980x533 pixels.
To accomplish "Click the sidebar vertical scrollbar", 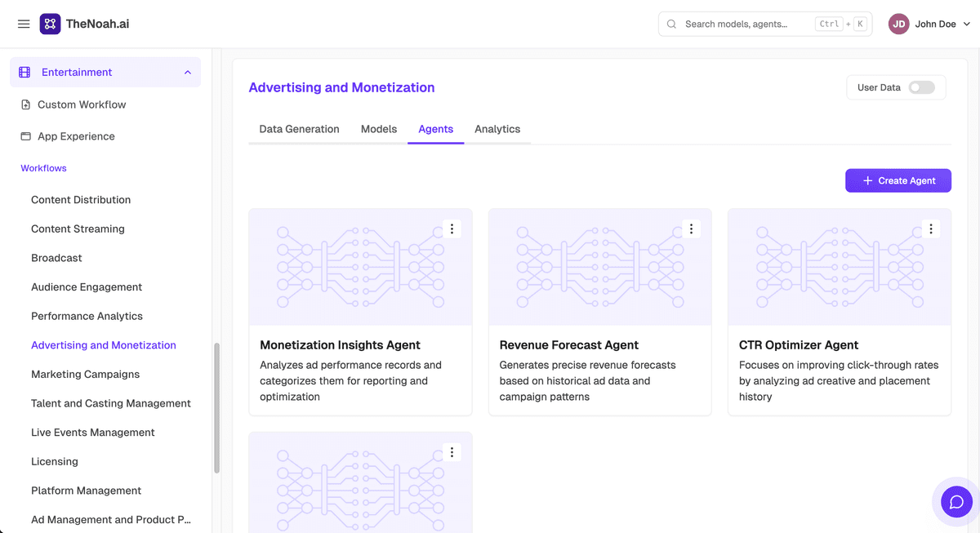I will [216, 408].
